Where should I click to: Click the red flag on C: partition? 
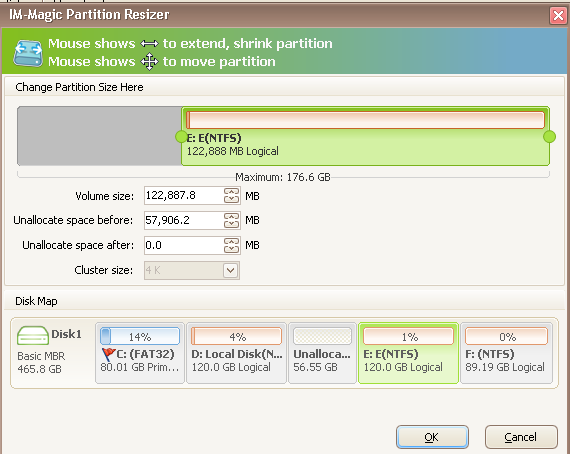click(x=108, y=354)
